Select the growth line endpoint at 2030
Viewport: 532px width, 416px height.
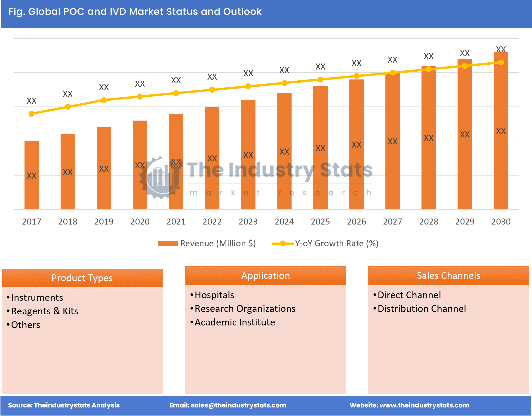[501, 63]
